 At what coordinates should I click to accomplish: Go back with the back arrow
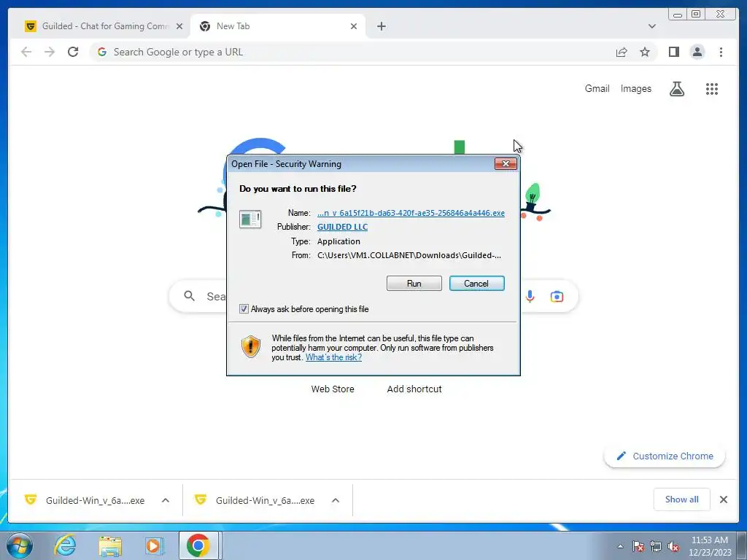[x=26, y=52]
